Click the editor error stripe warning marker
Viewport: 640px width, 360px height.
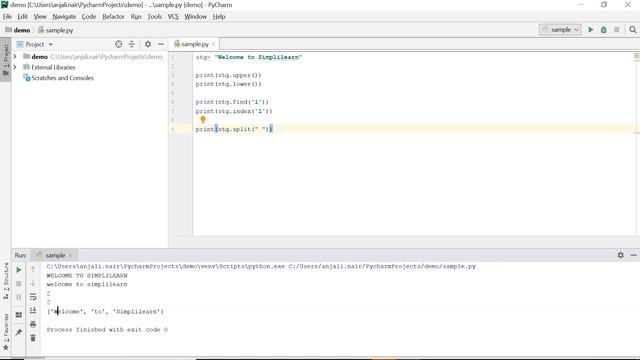[636, 56]
